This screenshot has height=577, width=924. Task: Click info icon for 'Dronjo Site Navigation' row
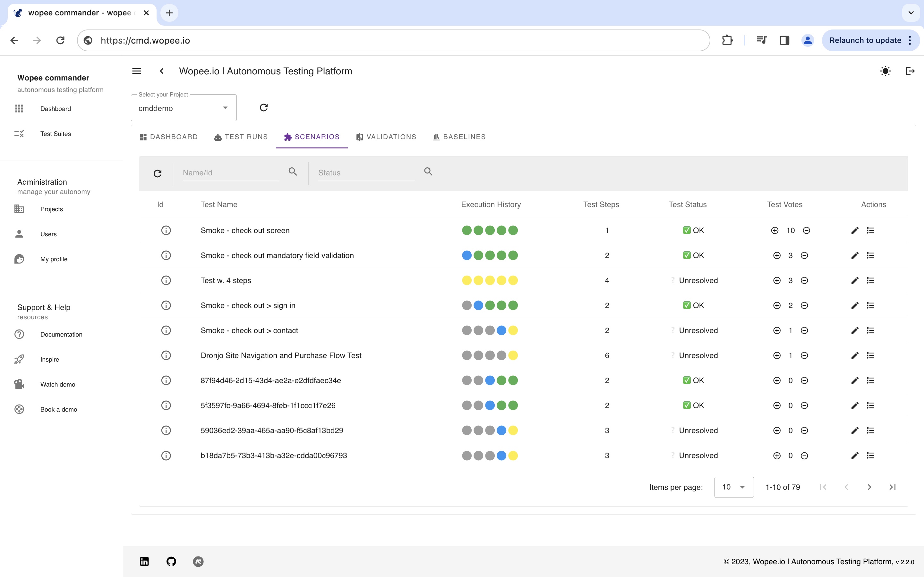tap(166, 355)
